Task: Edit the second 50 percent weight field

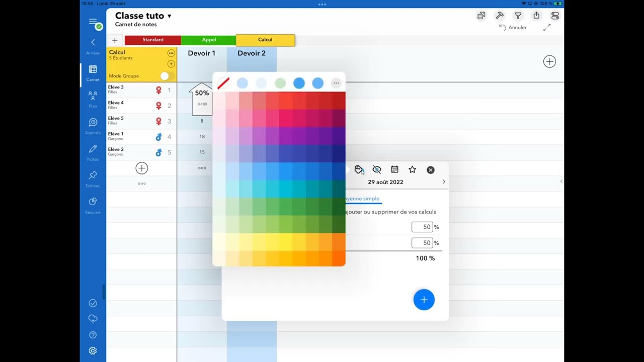Action: click(x=422, y=243)
